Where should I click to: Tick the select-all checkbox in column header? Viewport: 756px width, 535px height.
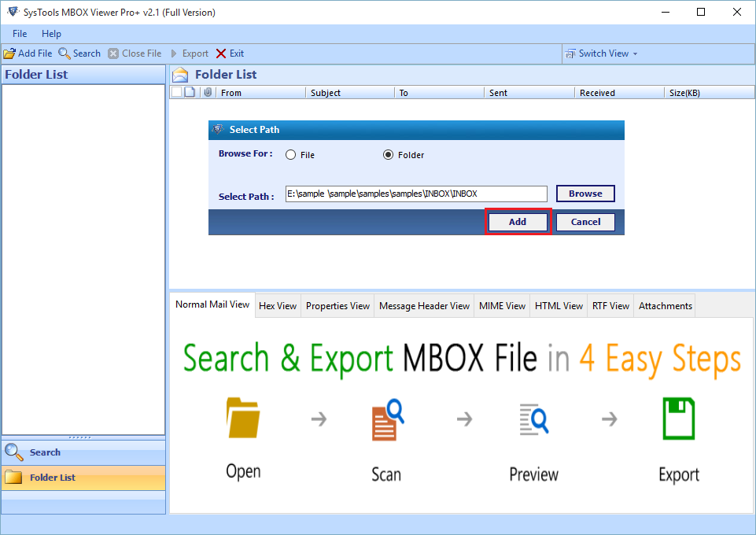click(177, 92)
